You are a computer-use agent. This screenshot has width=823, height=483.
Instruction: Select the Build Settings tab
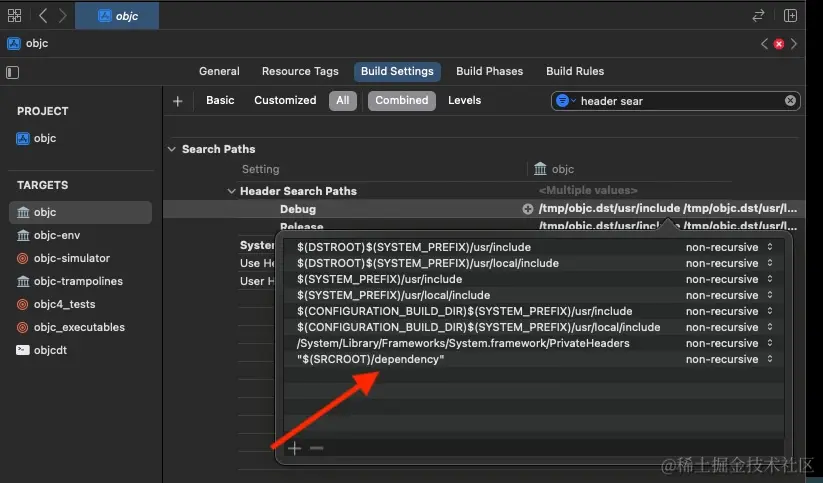pyautogui.click(x=397, y=71)
